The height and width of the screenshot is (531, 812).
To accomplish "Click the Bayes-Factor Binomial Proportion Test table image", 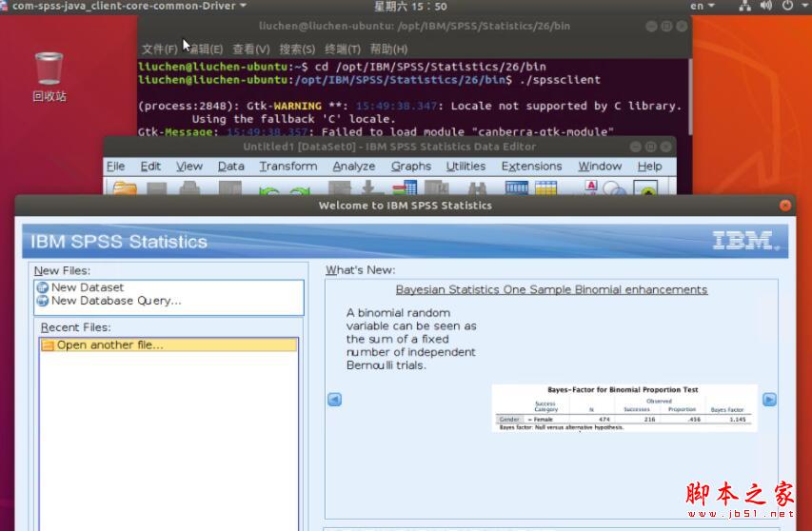I will point(624,408).
